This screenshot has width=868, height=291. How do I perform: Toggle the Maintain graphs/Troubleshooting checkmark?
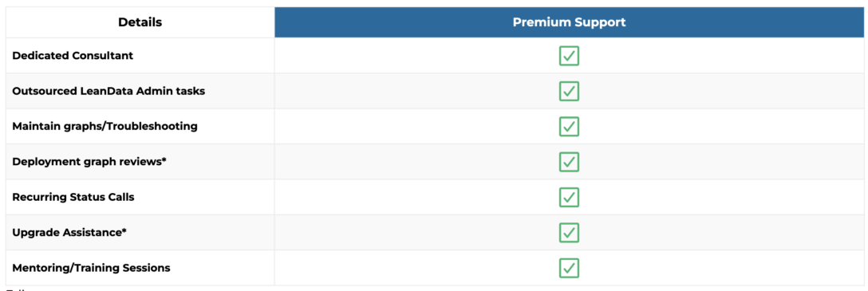569,127
